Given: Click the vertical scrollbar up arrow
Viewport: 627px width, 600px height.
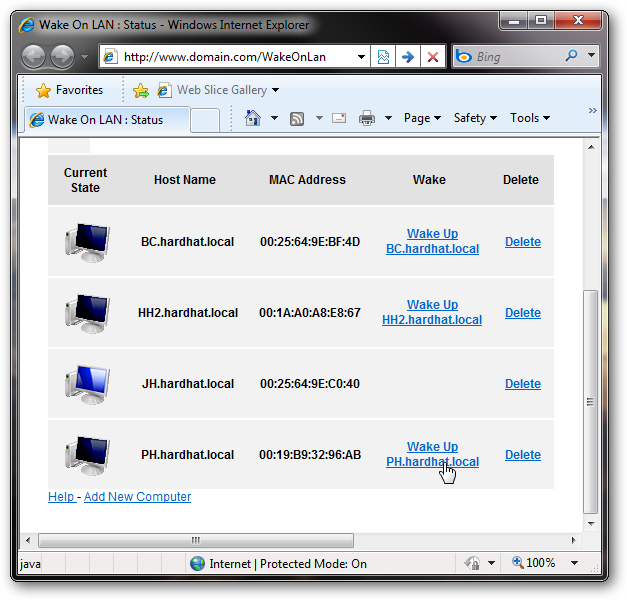Looking at the screenshot, I should tap(591, 147).
